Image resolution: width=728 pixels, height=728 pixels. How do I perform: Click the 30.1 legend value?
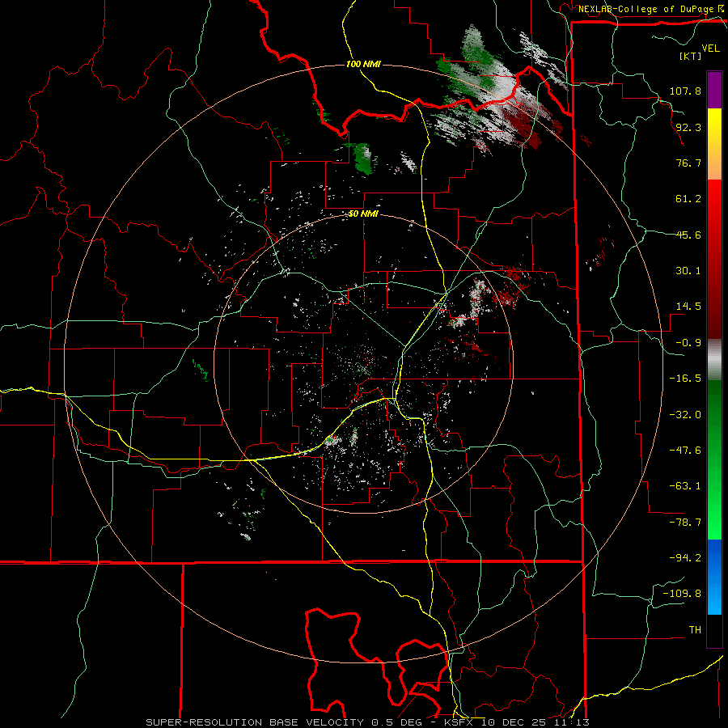point(688,271)
